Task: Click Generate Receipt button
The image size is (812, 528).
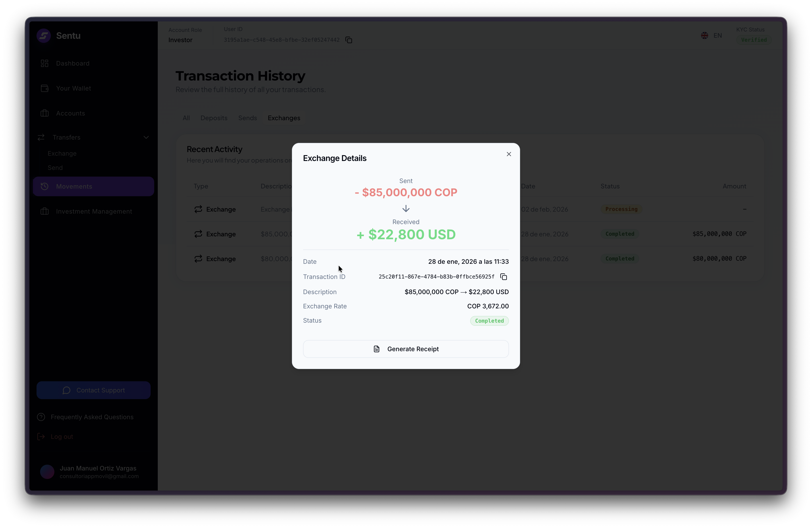Action: 406,349
